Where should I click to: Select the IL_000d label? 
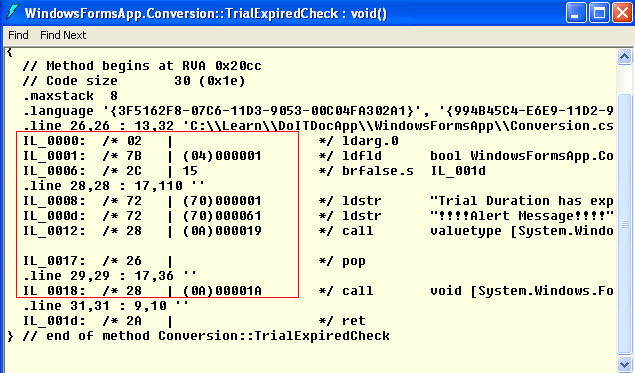tap(54, 216)
